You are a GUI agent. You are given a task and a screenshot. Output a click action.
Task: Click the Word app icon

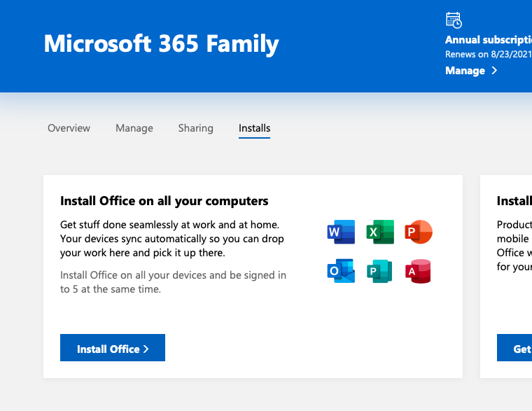tap(341, 232)
